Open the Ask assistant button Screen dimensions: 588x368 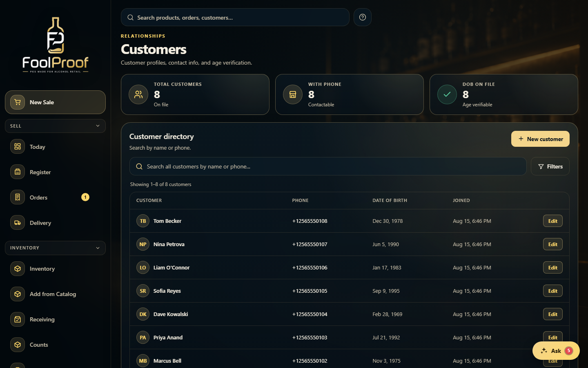pos(556,351)
